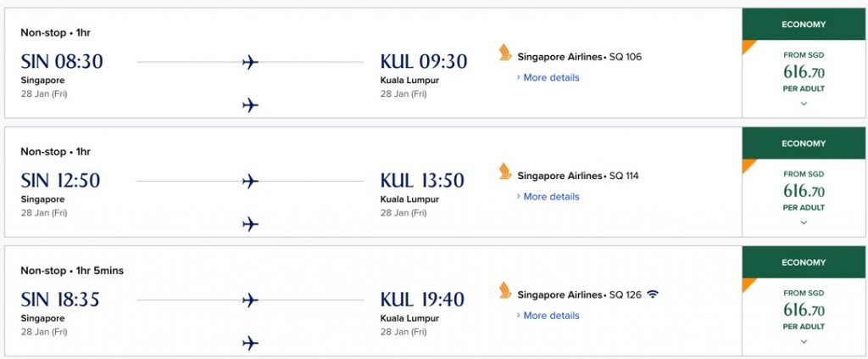Image resolution: width=868 pixels, height=359 pixels.
Task: Expand fare chevron for SQ 126 flight
Action: [x=804, y=342]
